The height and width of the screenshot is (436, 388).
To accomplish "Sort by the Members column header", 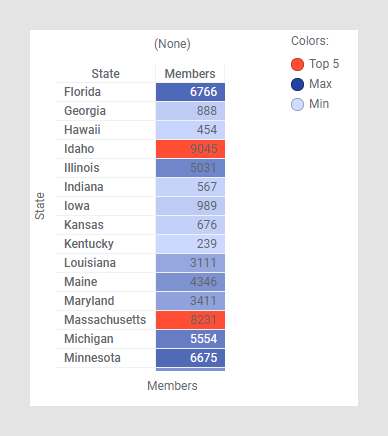I will 190,74.
